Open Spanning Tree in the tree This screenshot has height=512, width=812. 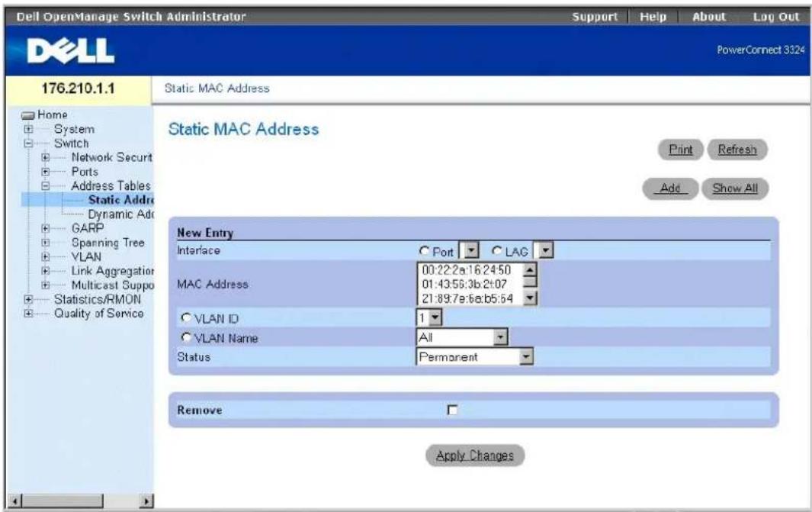(x=108, y=243)
